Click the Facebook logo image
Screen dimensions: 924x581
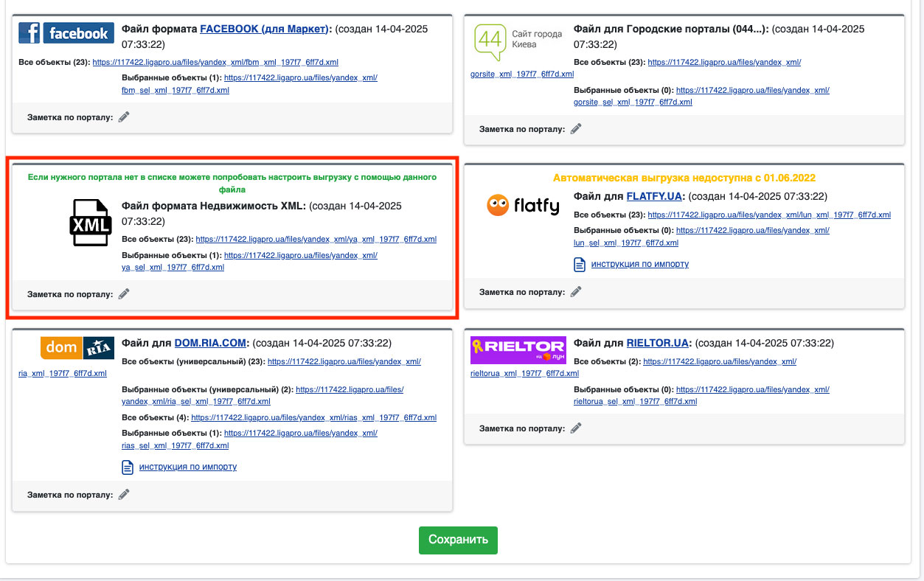tap(66, 33)
